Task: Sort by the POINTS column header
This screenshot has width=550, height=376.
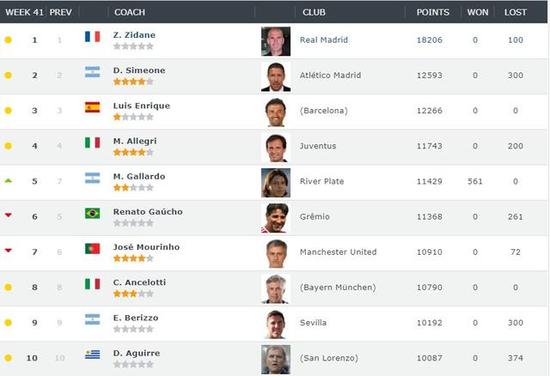Action: click(433, 12)
